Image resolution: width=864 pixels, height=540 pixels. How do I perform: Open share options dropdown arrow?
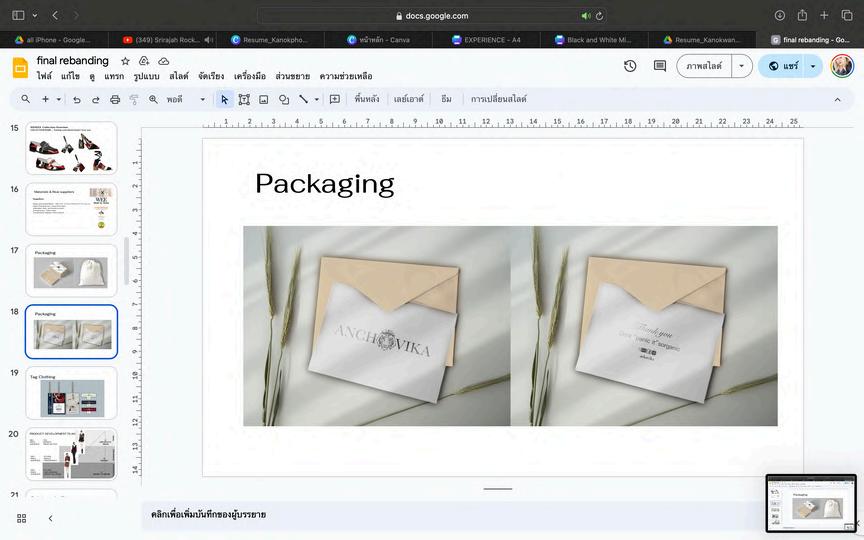tap(813, 66)
